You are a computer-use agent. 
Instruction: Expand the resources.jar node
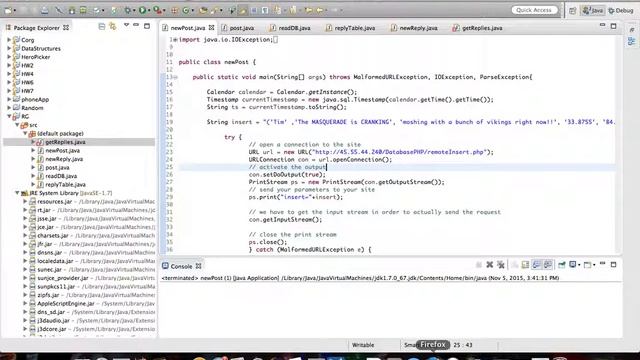(x=25, y=201)
